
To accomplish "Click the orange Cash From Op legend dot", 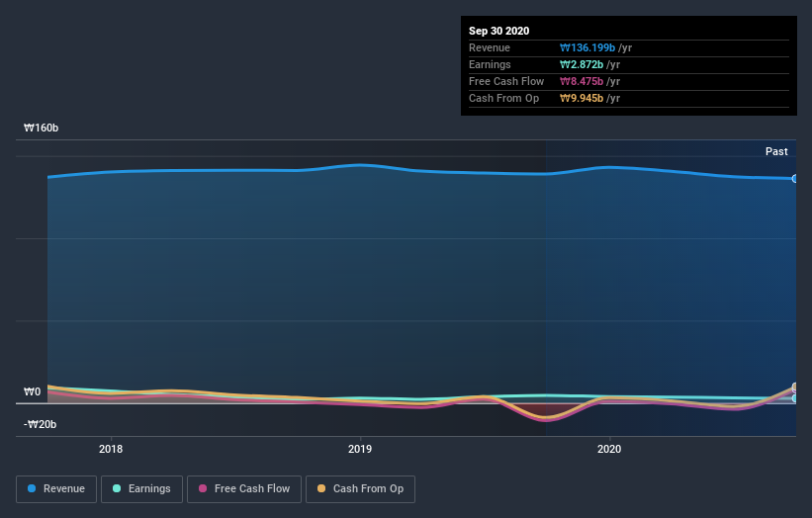I will coord(321,488).
